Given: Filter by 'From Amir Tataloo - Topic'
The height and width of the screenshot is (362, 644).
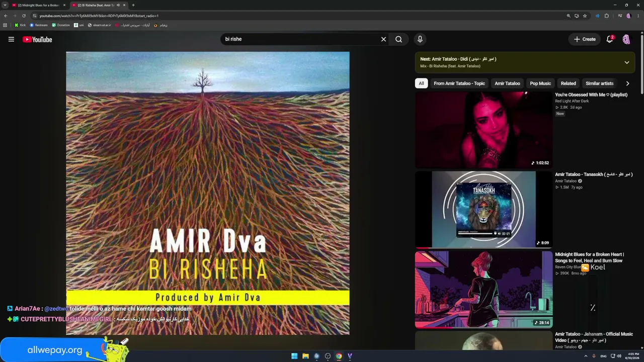Looking at the screenshot, I should point(459,83).
